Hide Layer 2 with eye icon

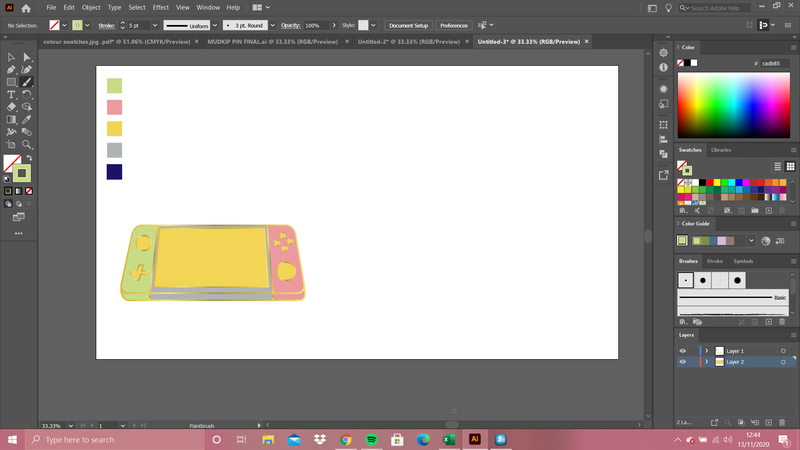point(683,362)
